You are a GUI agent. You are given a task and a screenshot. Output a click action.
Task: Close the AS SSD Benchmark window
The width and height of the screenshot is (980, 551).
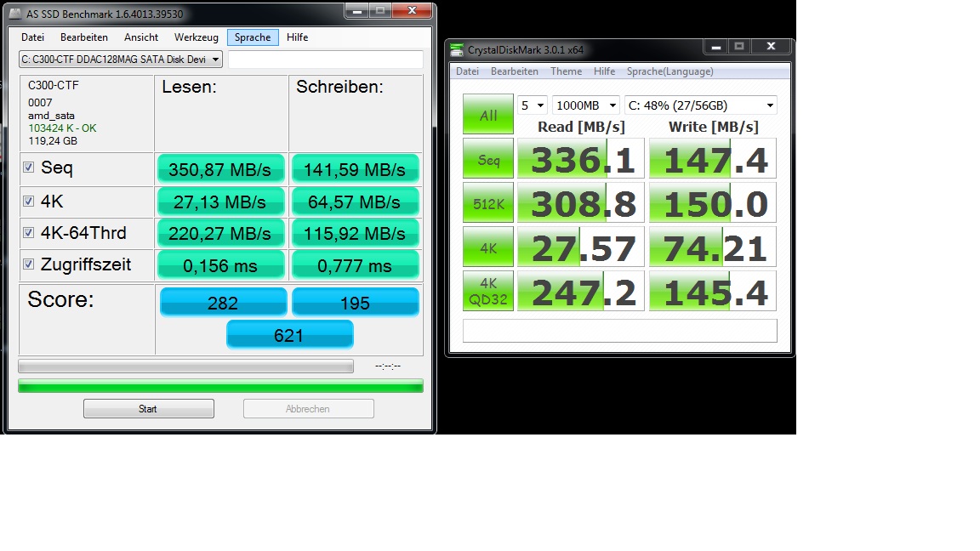[412, 10]
